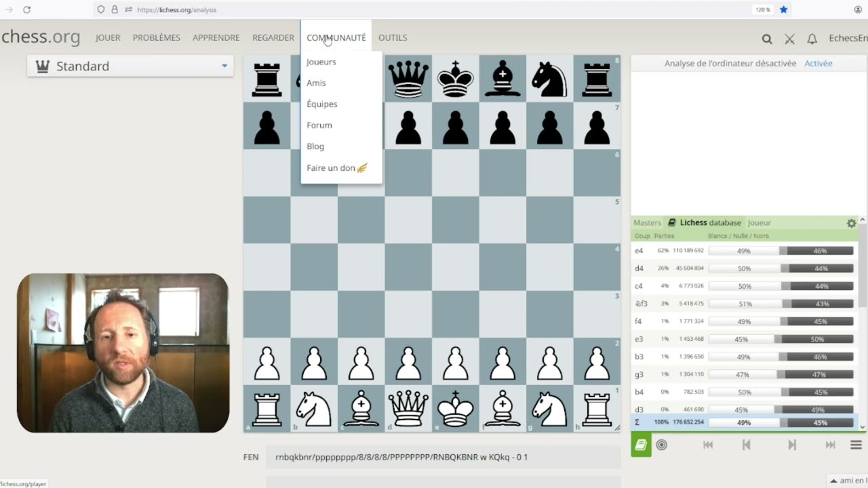This screenshot has width=868, height=488.
Task: Open the opening explorer book button
Action: (x=641, y=445)
